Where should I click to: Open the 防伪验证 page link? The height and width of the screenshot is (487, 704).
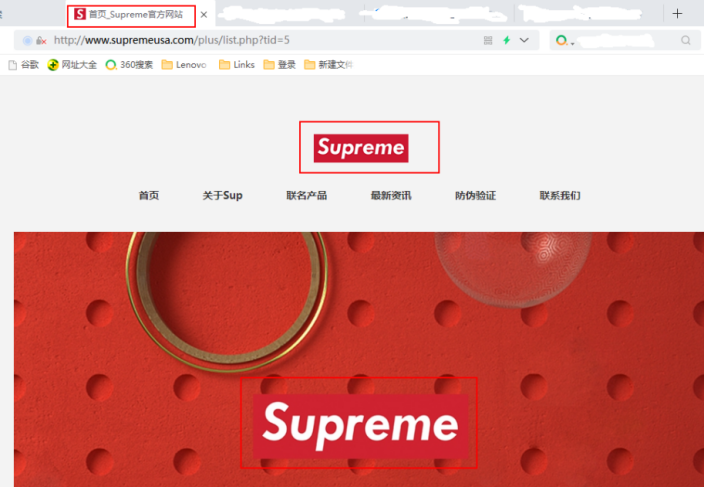coord(475,196)
